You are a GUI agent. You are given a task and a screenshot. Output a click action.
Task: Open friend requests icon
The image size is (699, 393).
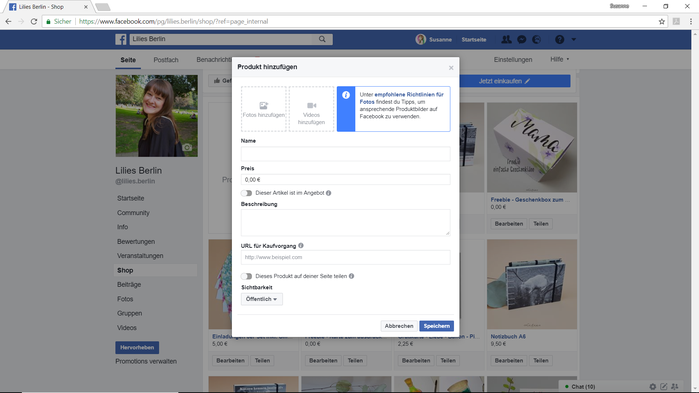[506, 40]
